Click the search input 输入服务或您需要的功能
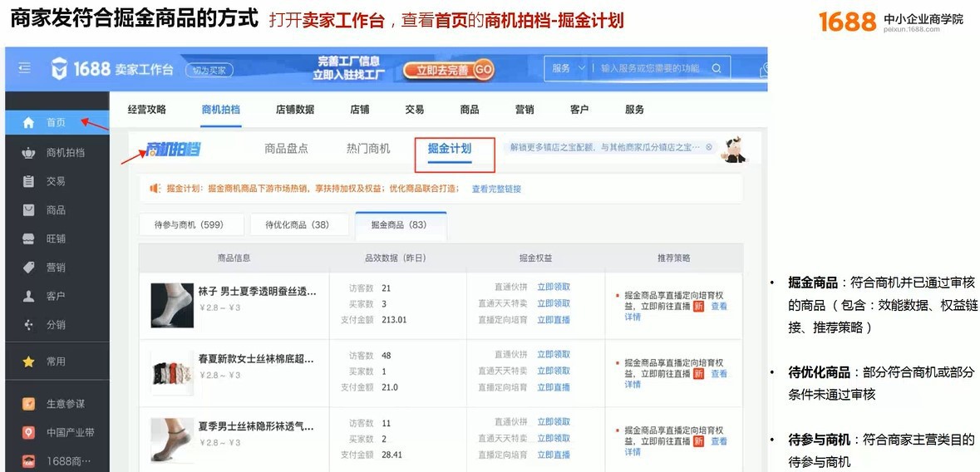 (650, 69)
